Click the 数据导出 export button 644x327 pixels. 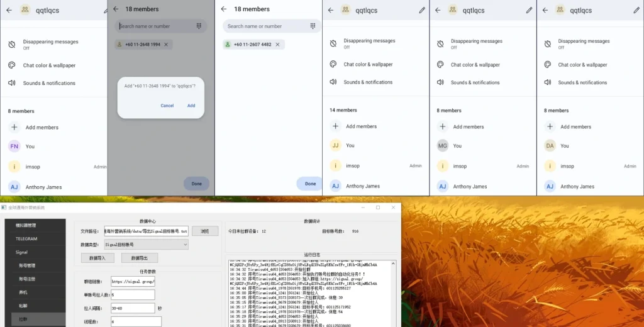tap(140, 258)
